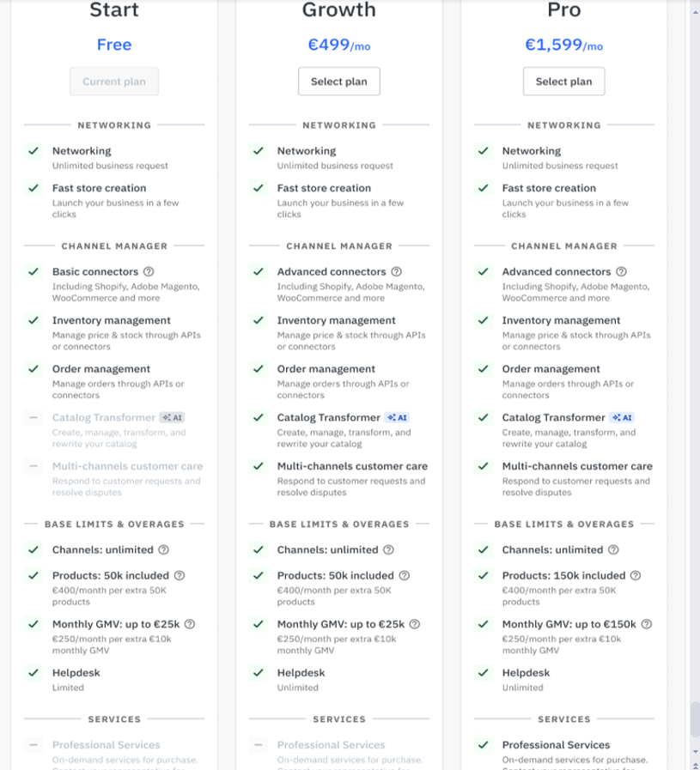Select the Pro plan
Screen dimensions: 700x770
[563, 82]
